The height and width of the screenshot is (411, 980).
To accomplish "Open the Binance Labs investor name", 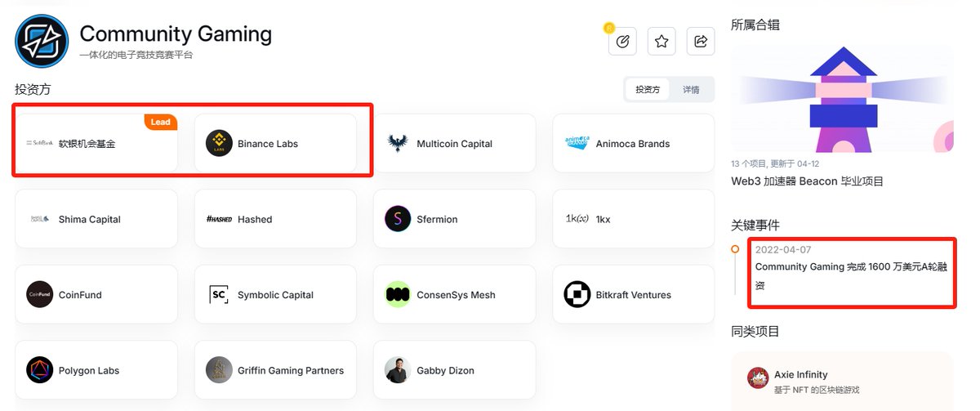I will click(x=268, y=144).
